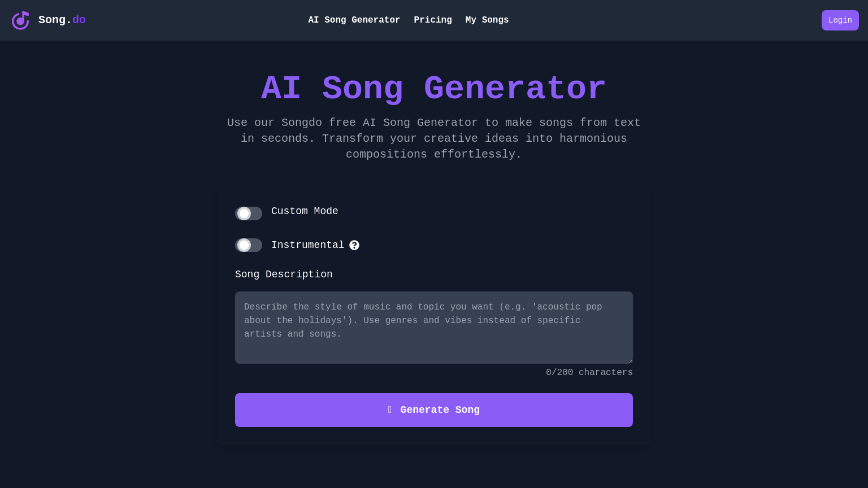Click the small icon inside Generate Song button

coord(390,410)
